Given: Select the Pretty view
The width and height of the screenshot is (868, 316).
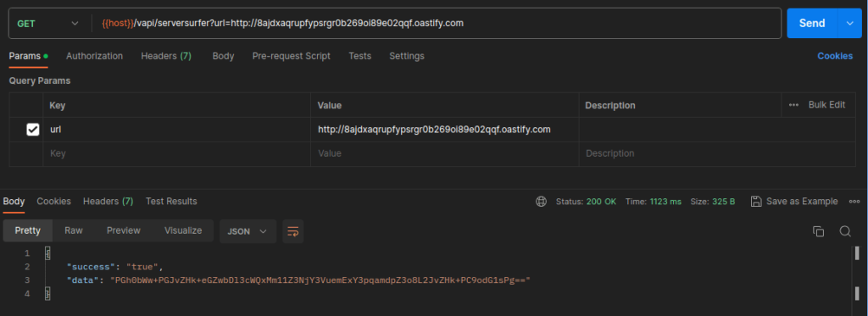Looking at the screenshot, I should click(28, 230).
